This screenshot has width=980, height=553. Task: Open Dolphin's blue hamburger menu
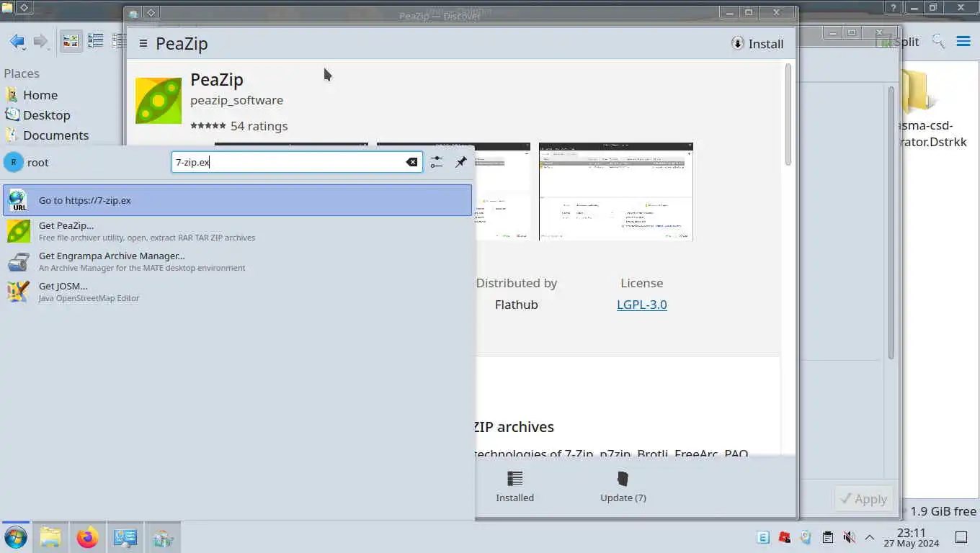coord(963,41)
